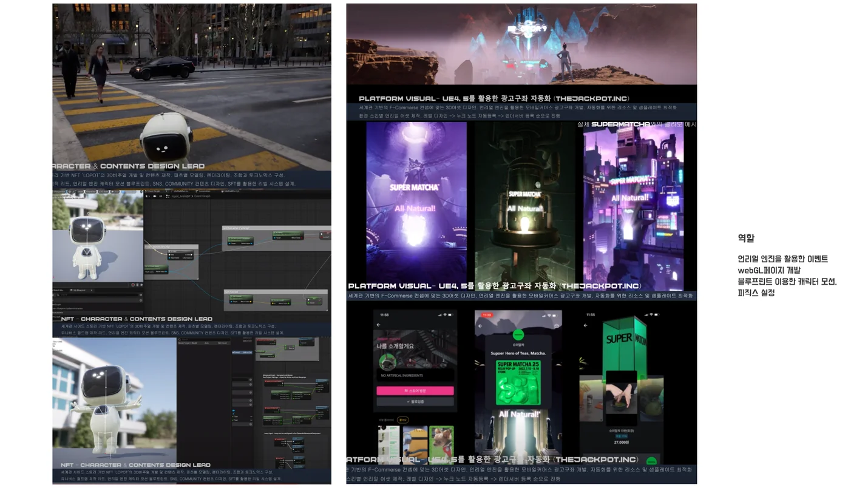Click the '피직스 설정' text line

(x=756, y=293)
